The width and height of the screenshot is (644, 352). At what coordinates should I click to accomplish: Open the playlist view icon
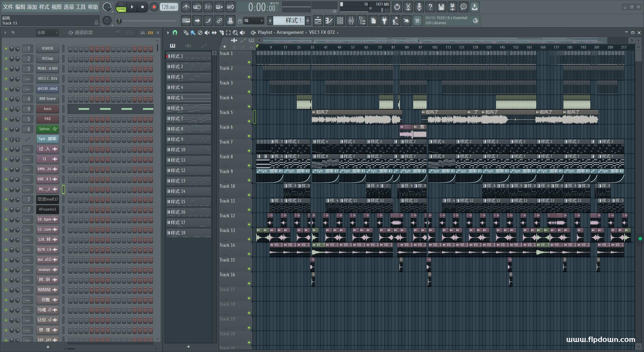point(318,21)
